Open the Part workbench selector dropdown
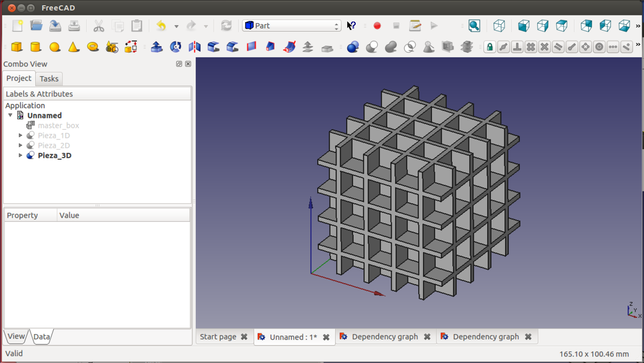The width and height of the screenshot is (644, 363). coord(291,26)
